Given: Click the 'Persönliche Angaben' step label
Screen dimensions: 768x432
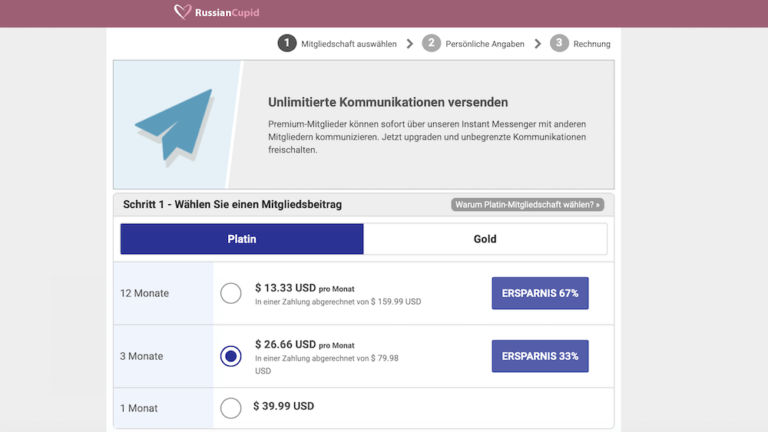Looking at the screenshot, I should (x=487, y=44).
